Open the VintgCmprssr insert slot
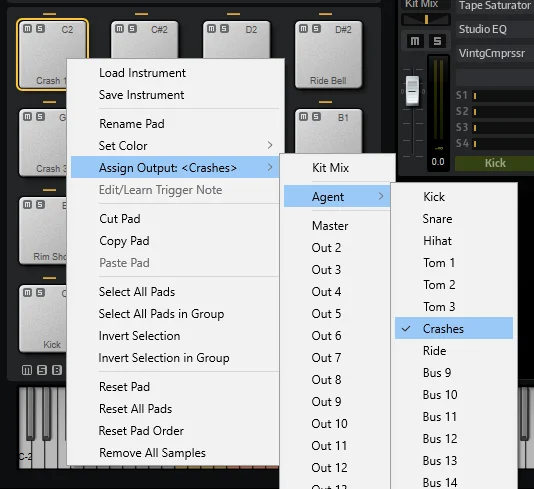The width and height of the screenshot is (534, 489). pyautogui.click(x=495, y=53)
